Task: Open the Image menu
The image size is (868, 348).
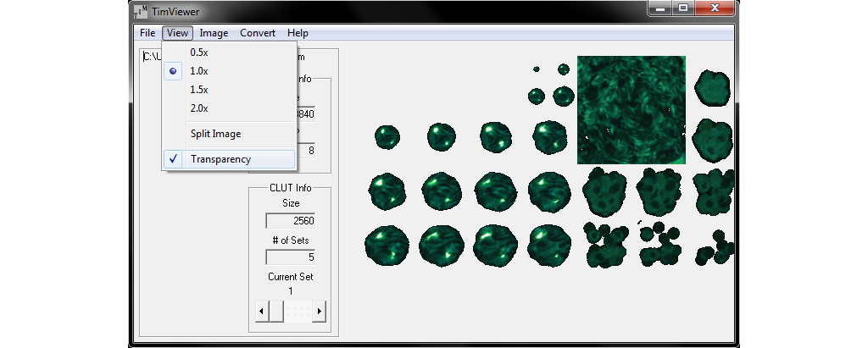Action: 214,33
